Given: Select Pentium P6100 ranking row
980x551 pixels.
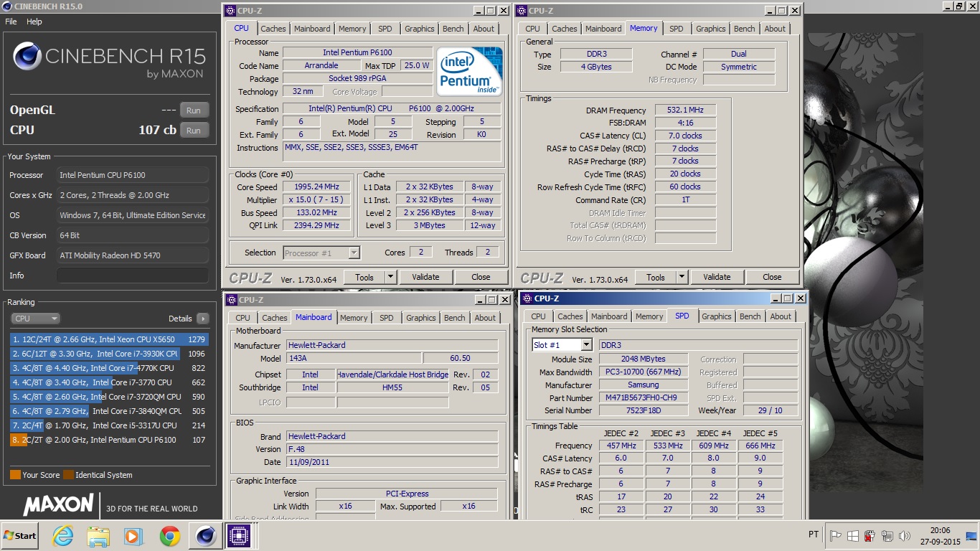Looking at the screenshot, I should tap(109, 440).
